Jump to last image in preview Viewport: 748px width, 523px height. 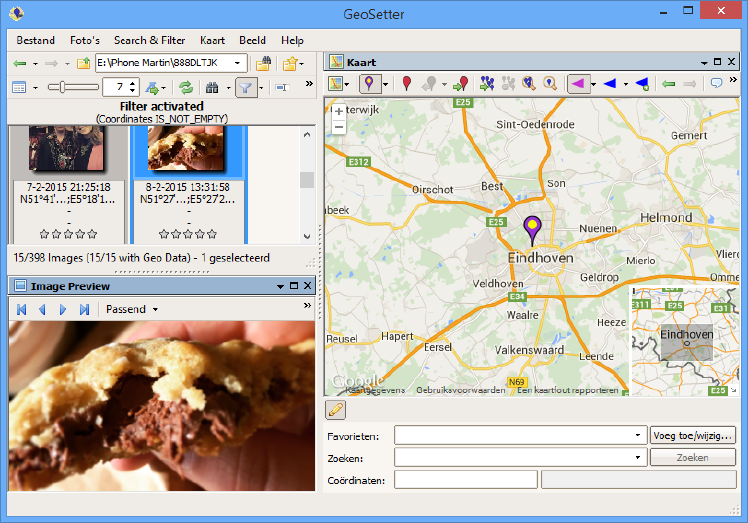(x=84, y=310)
